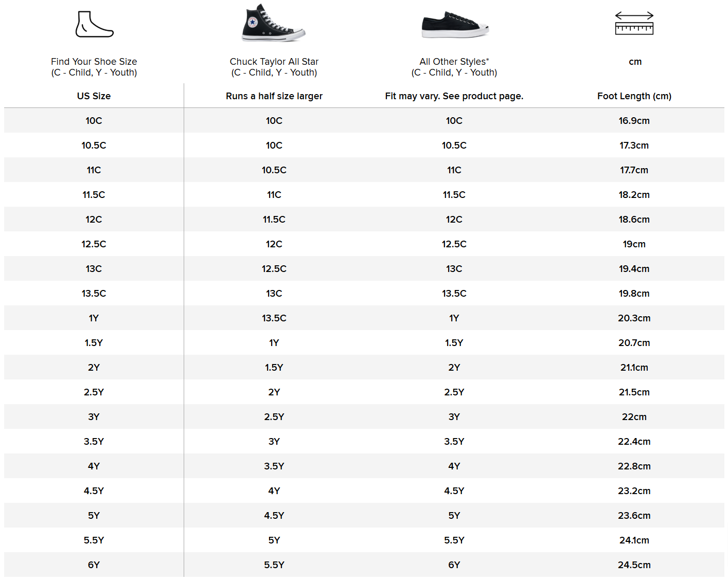Click the cm unit label under ruler

(635, 62)
